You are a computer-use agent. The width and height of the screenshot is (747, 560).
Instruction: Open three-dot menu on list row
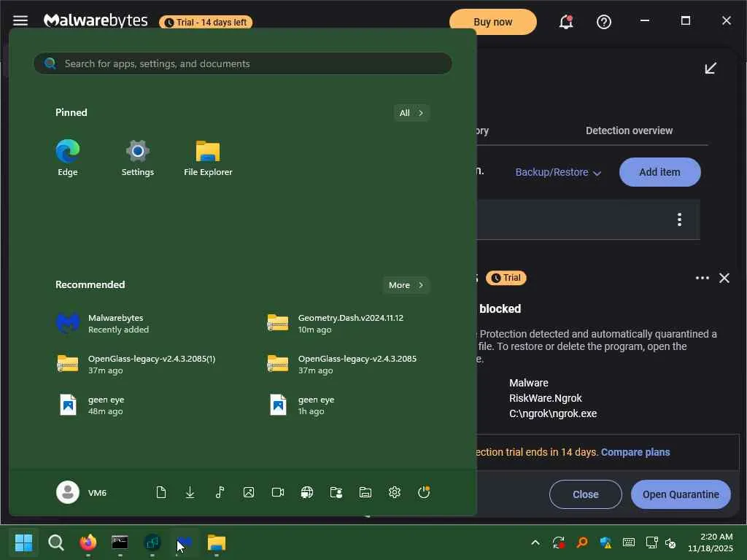[679, 219]
